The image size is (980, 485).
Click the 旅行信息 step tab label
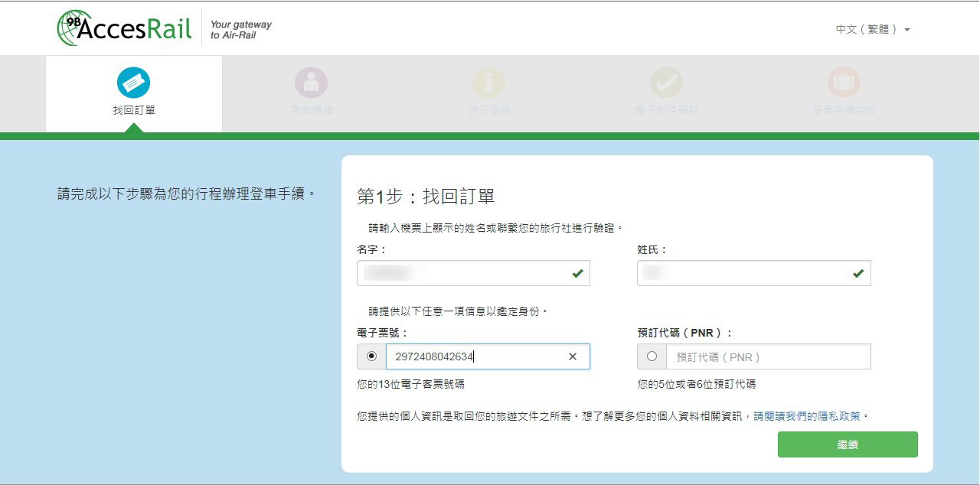coord(488,110)
